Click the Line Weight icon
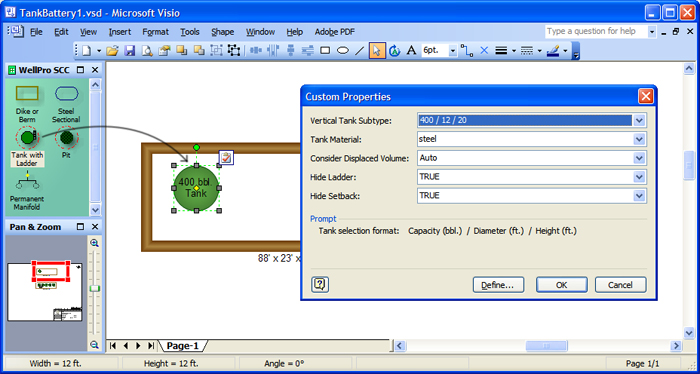 (x=501, y=51)
